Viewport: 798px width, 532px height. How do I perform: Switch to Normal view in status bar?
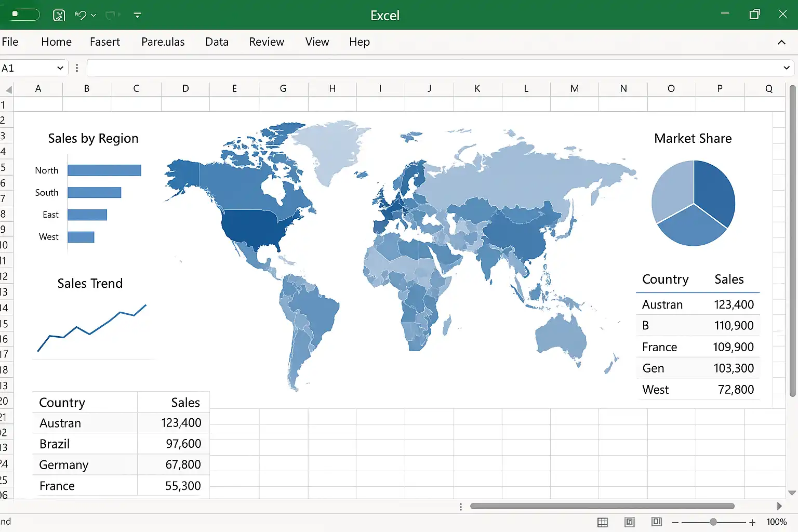[x=603, y=522]
